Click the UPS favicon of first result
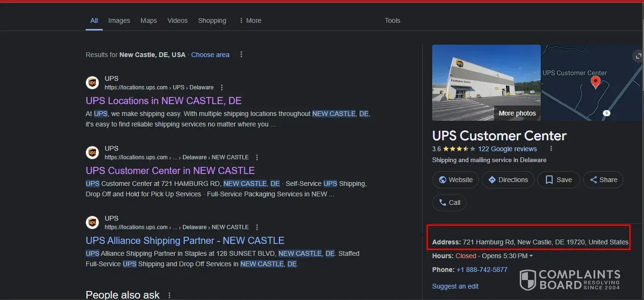 (92, 83)
